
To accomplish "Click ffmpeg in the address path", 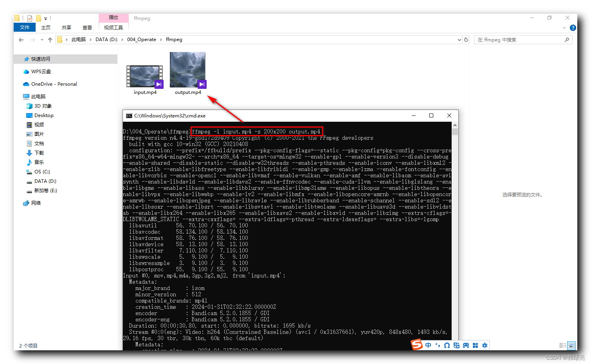I will pos(174,40).
